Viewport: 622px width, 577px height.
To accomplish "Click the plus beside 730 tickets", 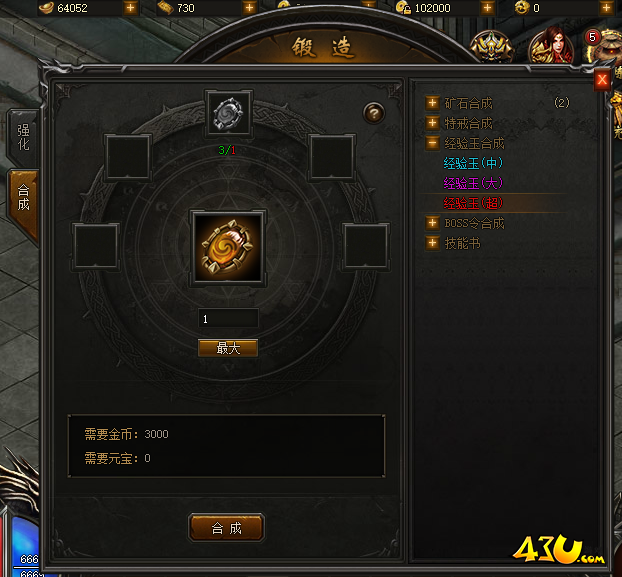I will (249, 8).
